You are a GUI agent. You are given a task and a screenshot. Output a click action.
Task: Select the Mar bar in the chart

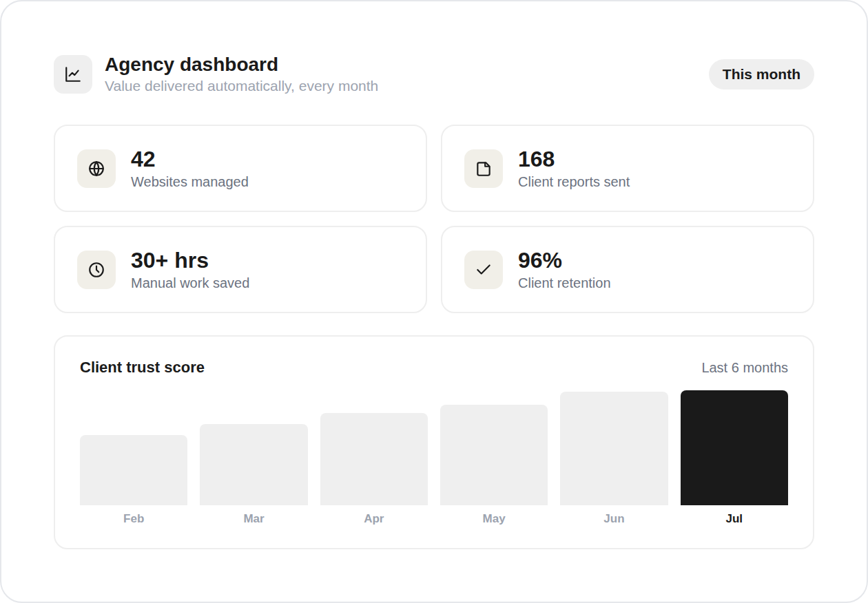(254, 465)
